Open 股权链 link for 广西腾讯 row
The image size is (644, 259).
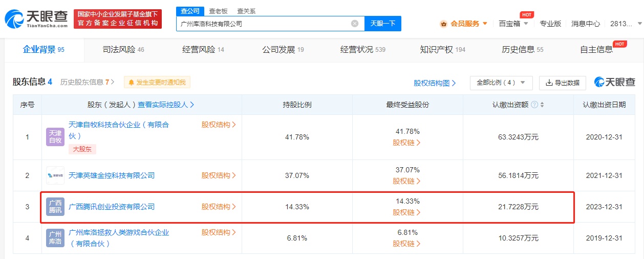[x=407, y=212]
